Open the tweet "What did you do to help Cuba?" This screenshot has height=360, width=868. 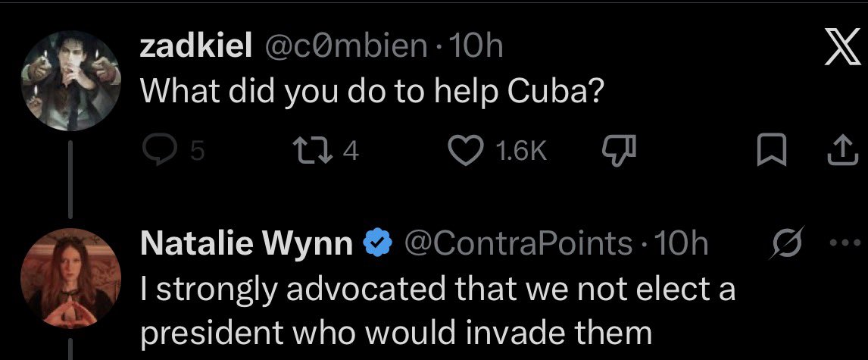372,91
